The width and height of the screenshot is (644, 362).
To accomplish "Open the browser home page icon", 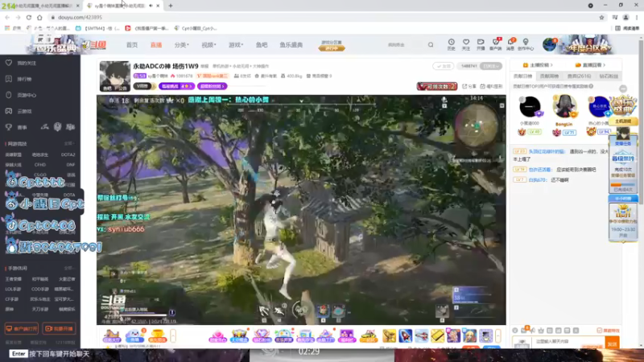I will (x=39, y=17).
